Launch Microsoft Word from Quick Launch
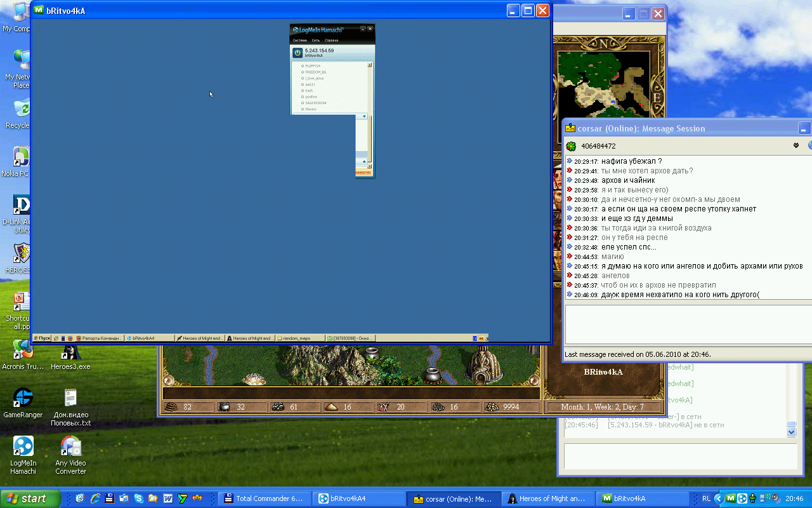This screenshot has height=508, width=812. [x=168, y=498]
